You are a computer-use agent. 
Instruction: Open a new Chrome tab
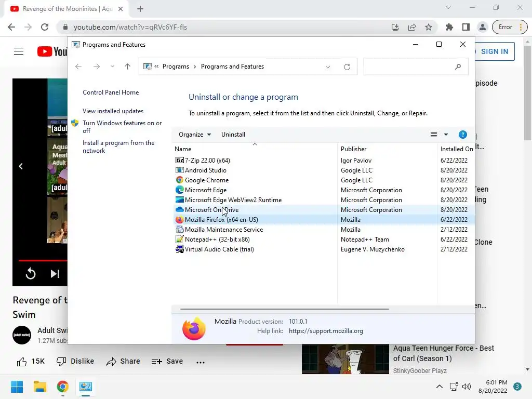pyautogui.click(x=140, y=9)
